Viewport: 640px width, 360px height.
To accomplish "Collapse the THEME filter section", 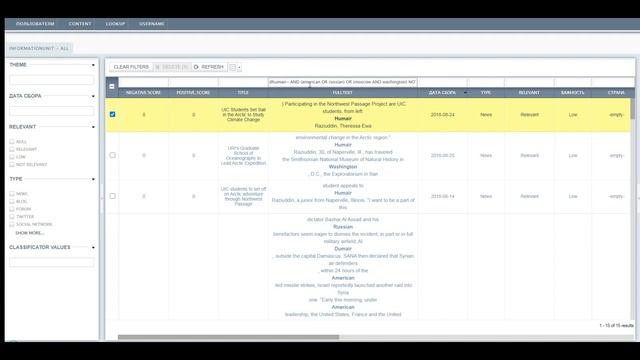I will (x=93, y=65).
